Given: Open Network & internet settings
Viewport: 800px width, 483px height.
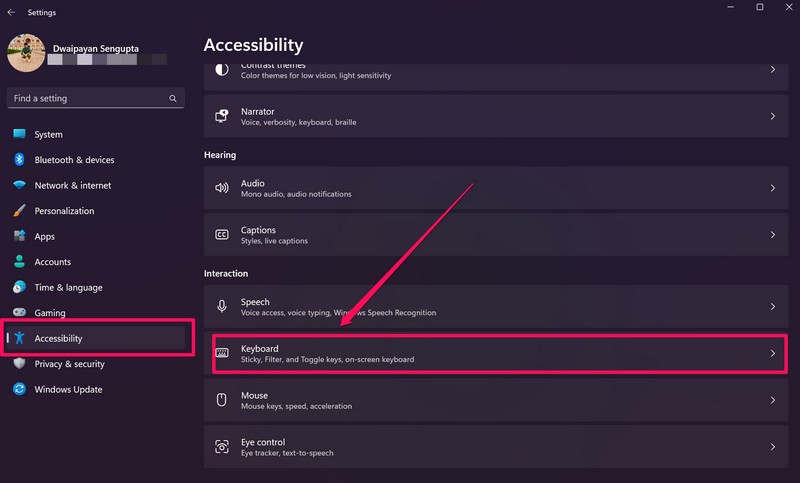Looking at the screenshot, I should tap(72, 185).
